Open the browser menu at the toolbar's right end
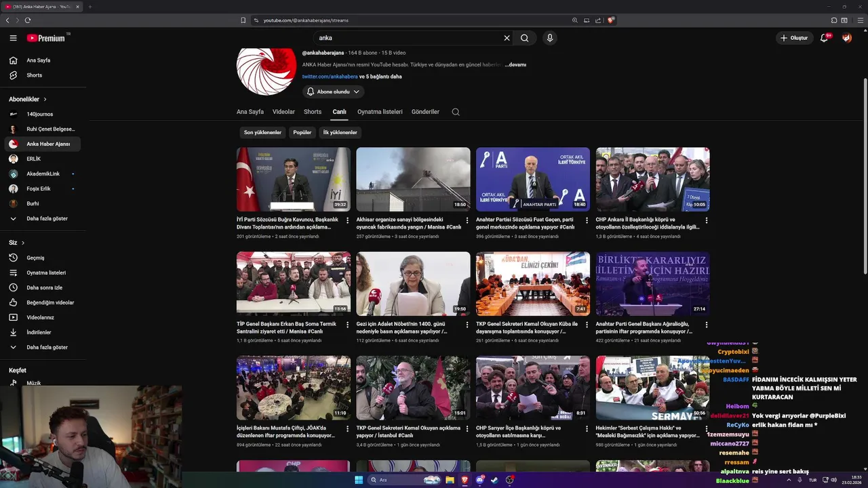Image resolution: width=868 pixels, height=488 pixels. point(861,20)
